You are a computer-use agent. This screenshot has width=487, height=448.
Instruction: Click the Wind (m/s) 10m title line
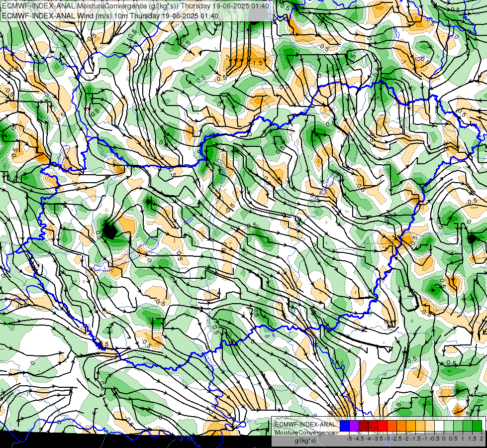(110, 16)
